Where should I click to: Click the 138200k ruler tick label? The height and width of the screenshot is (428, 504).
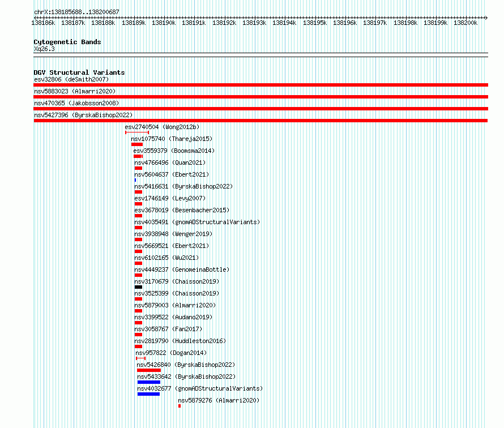tap(465, 23)
